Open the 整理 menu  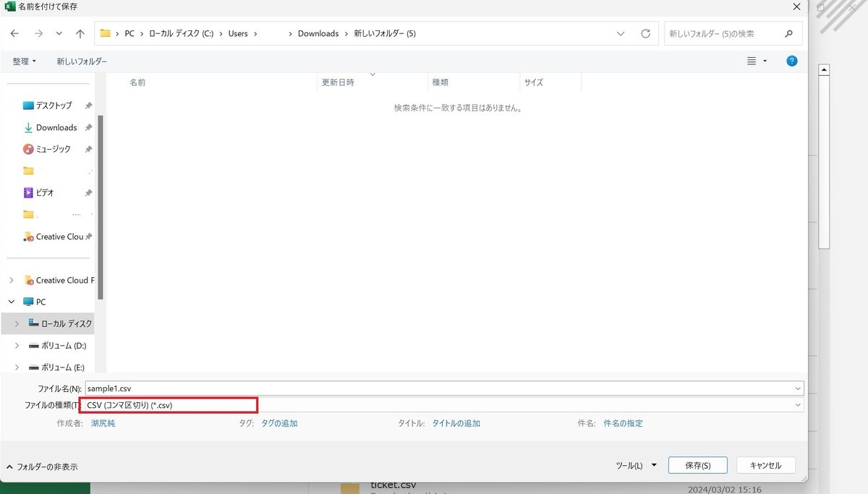[24, 61]
